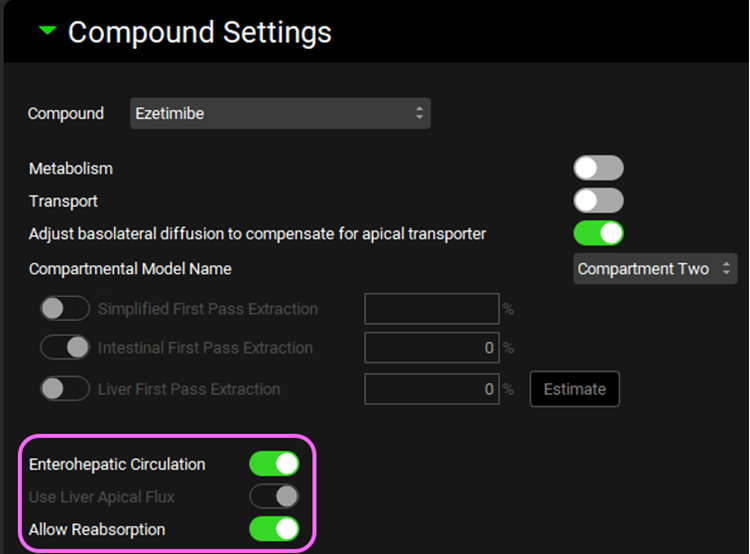Click the Simplified First Pass percentage field

(431, 309)
